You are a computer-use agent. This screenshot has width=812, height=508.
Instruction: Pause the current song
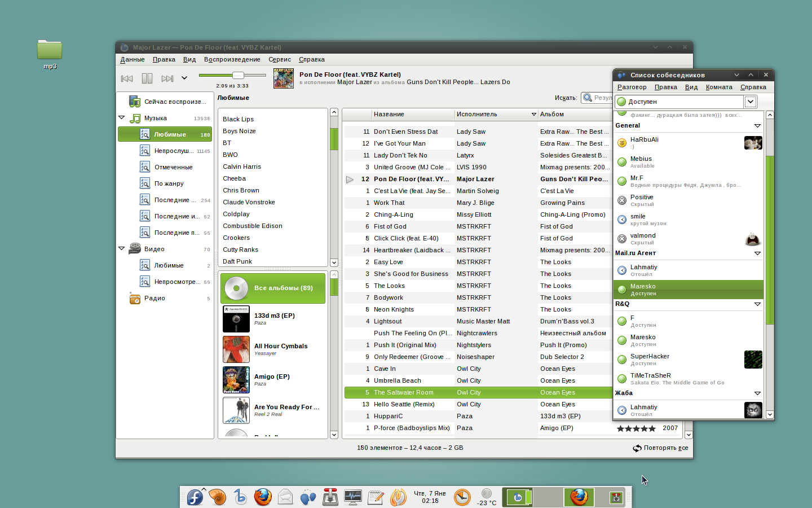click(x=147, y=78)
